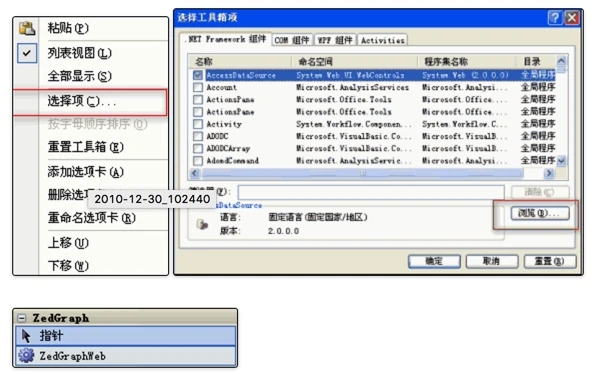Collapse the ZedGraph toolbox group
The width and height of the screenshot is (591, 373).
[x=22, y=318]
